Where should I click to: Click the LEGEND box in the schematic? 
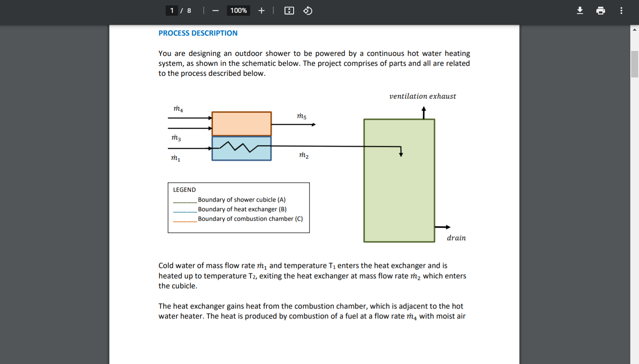[x=239, y=207]
